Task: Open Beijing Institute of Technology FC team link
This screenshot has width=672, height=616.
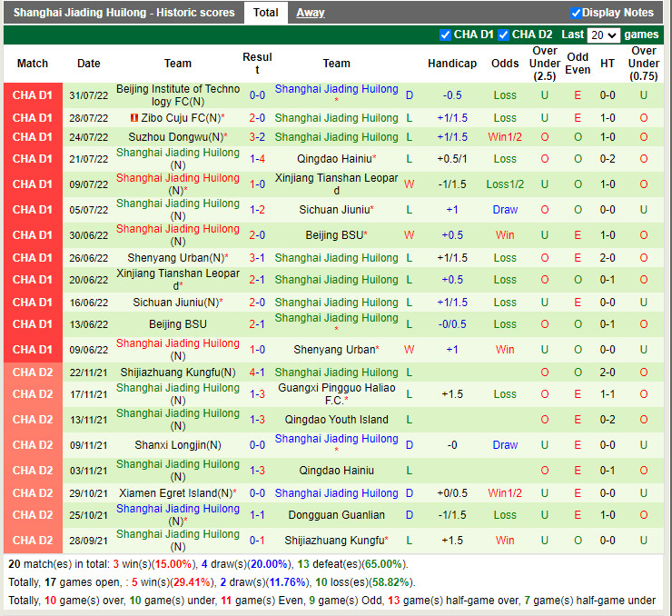Action: point(178,95)
